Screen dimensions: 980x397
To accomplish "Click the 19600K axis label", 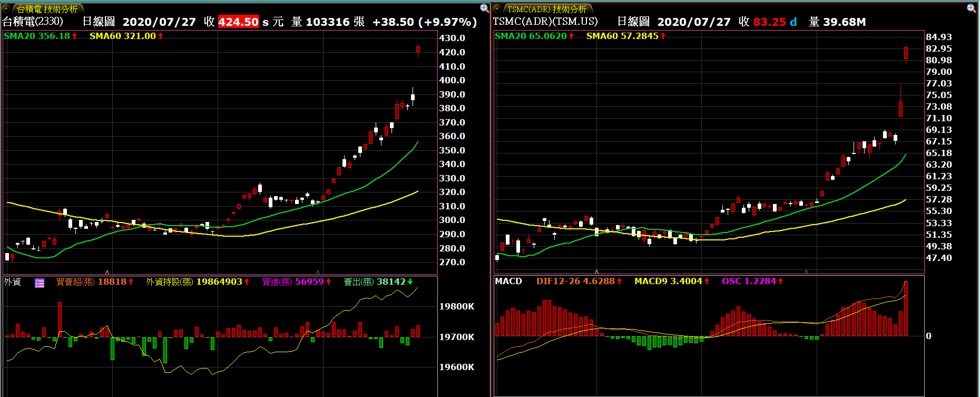I will tap(457, 367).
